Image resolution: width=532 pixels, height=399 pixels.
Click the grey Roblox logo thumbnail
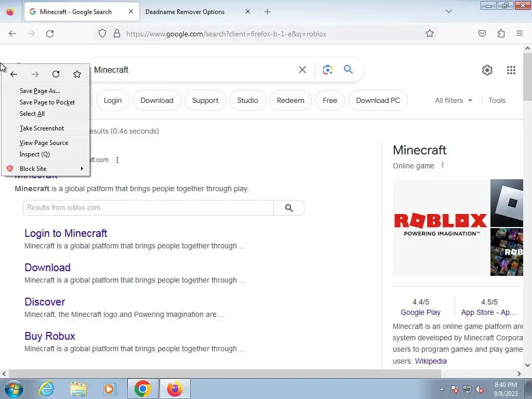[507, 203]
